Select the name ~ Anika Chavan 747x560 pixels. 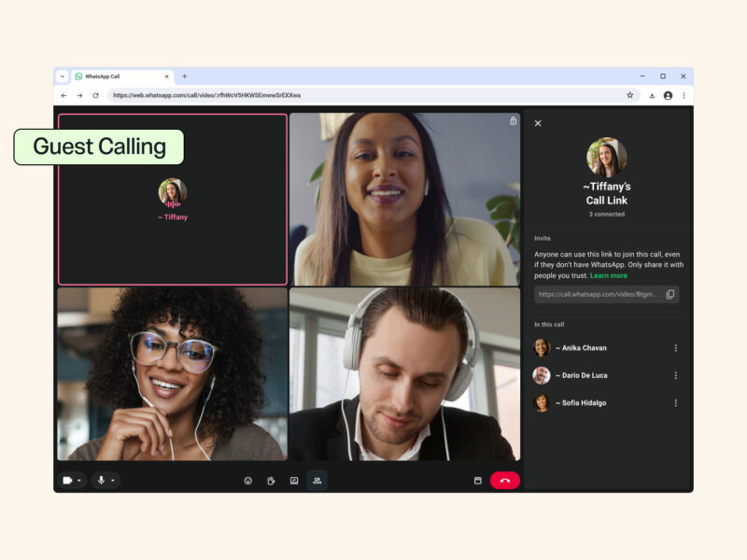[x=581, y=348]
